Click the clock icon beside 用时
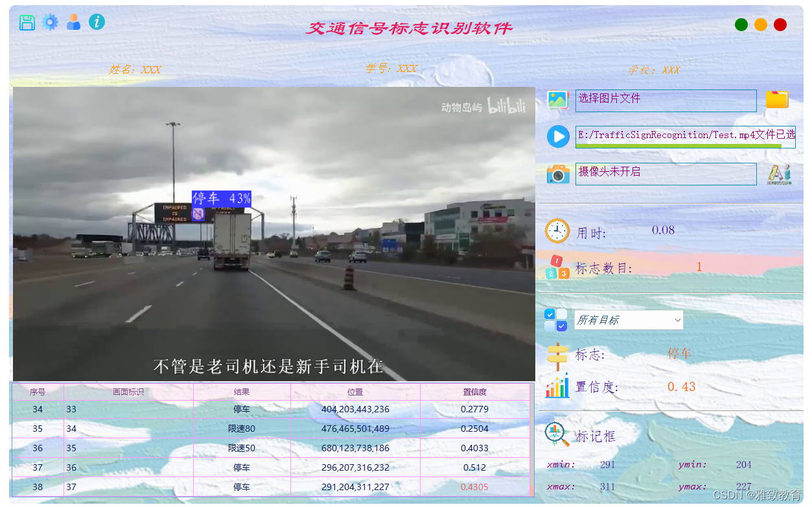 pos(557,231)
